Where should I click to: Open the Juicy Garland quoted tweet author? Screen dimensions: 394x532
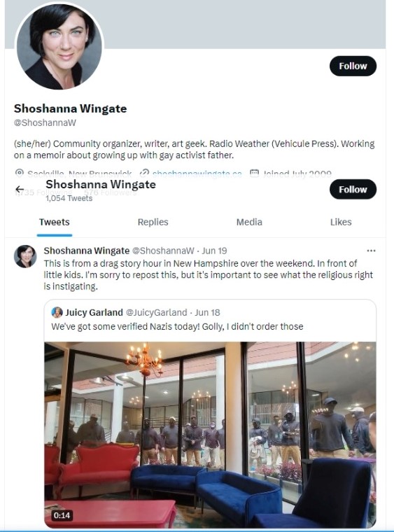(x=94, y=312)
